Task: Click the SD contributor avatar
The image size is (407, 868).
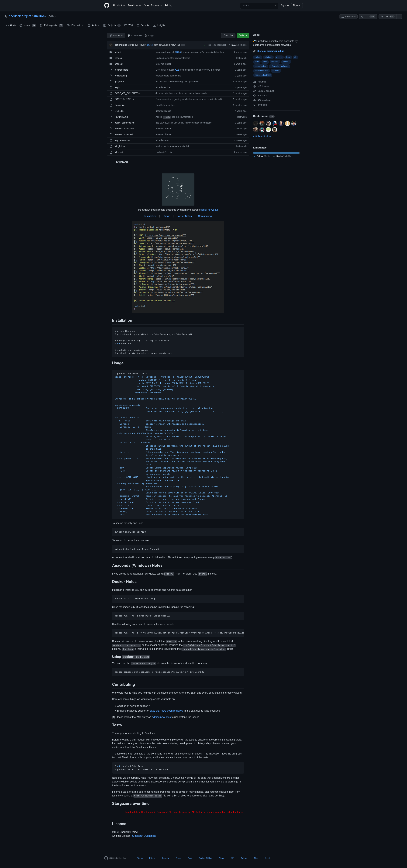Action: 256,123
